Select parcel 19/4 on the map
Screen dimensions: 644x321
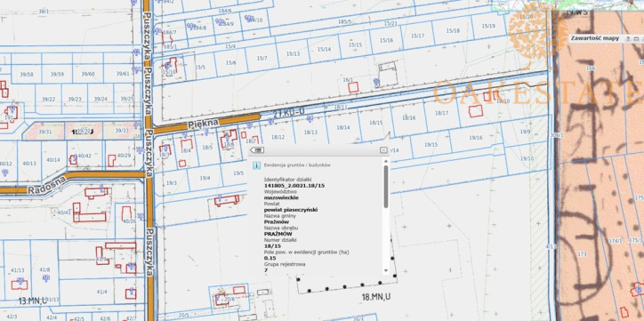[205, 178]
